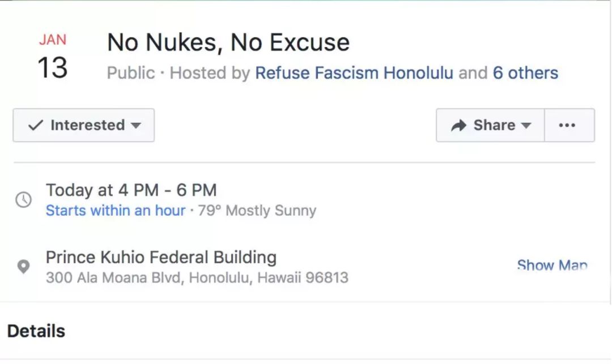The width and height of the screenshot is (612, 364).
Task: Expand the Interested dropdown arrow
Action: pyautogui.click(x=136, y=126)
